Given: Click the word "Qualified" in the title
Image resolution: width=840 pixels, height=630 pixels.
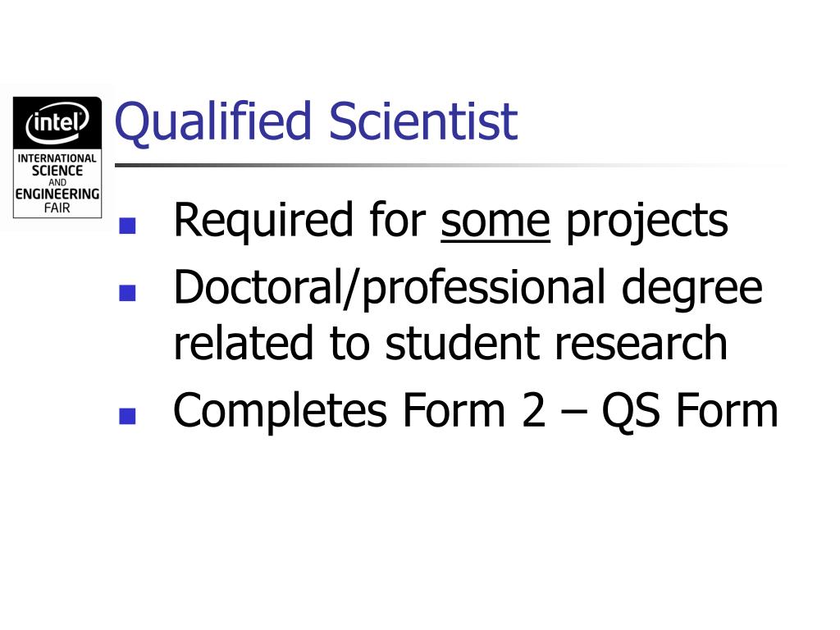Looking at the screenshot, I should pos(213,121).
